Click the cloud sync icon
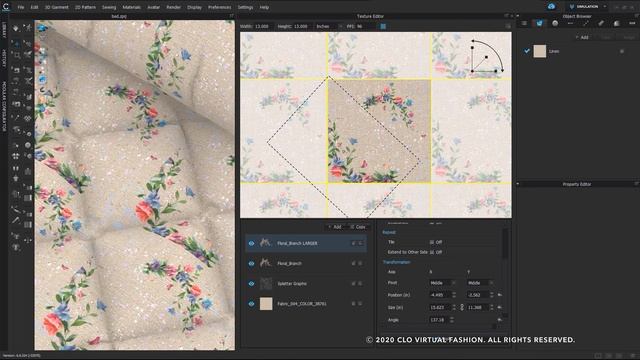Screen dimensions: 640x360 (551, 7)
